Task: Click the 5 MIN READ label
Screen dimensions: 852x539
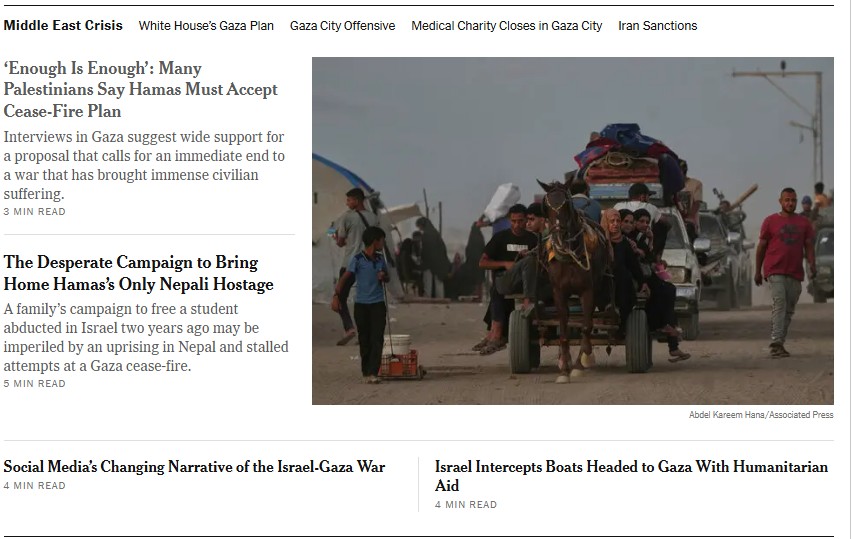Action: [34, 384]
